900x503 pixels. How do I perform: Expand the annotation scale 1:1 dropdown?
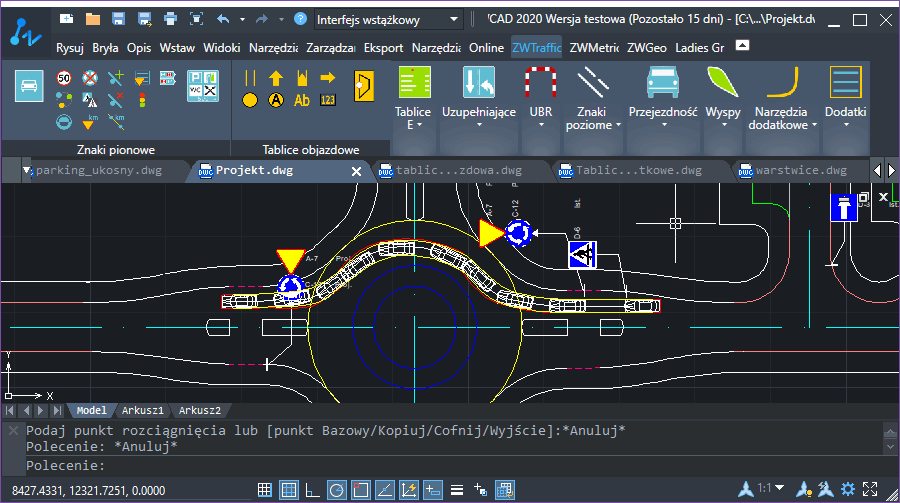tap(779, 488)
